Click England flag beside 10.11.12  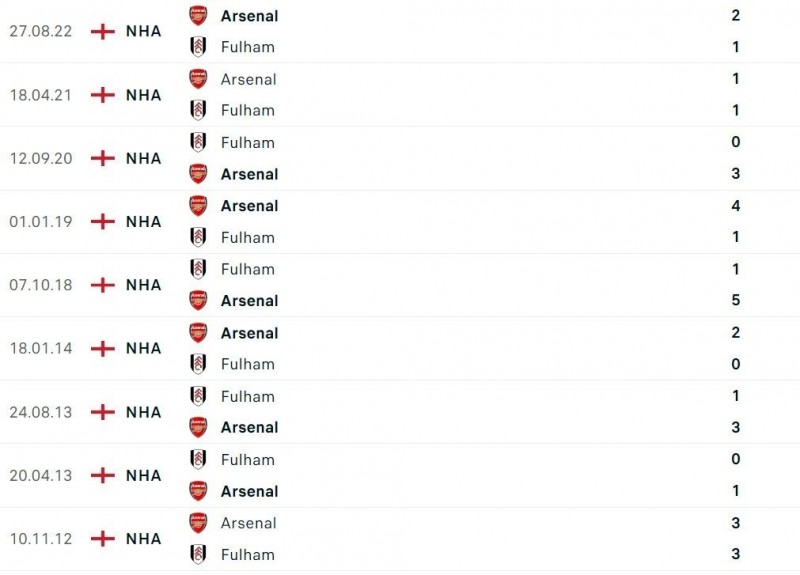tap(102, 539)
